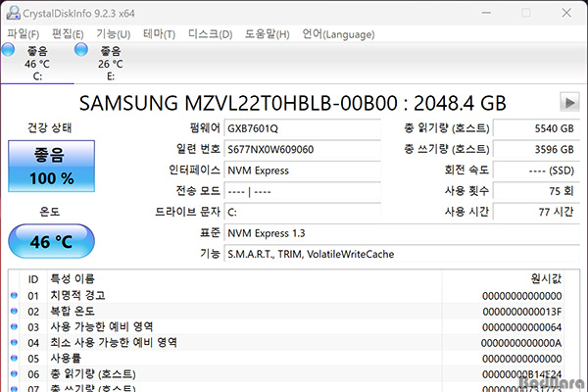Select SMART row 05 사용률

point(286,359)
